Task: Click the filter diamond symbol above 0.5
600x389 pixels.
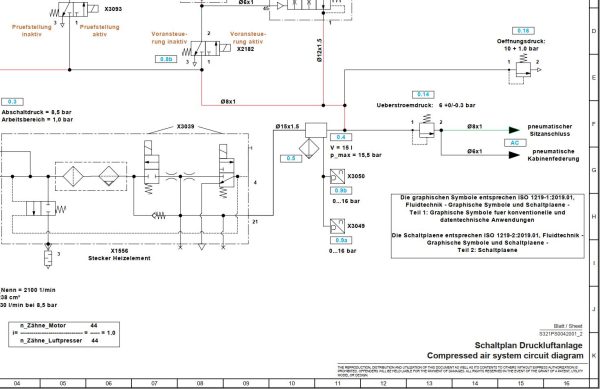Action: click(x=309, y=148)
